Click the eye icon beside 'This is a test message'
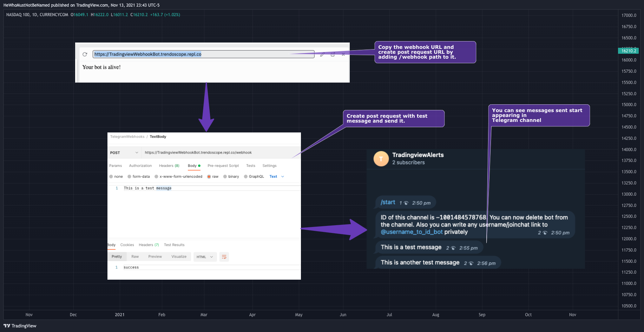Screen dimensions: 644x332 (453, 248)
